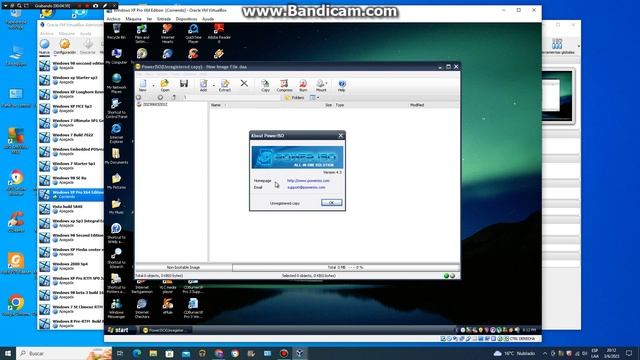Select the 20230603 disc node in folder tree
Viewport: 640px width, 360px height.
click(153, 104)
